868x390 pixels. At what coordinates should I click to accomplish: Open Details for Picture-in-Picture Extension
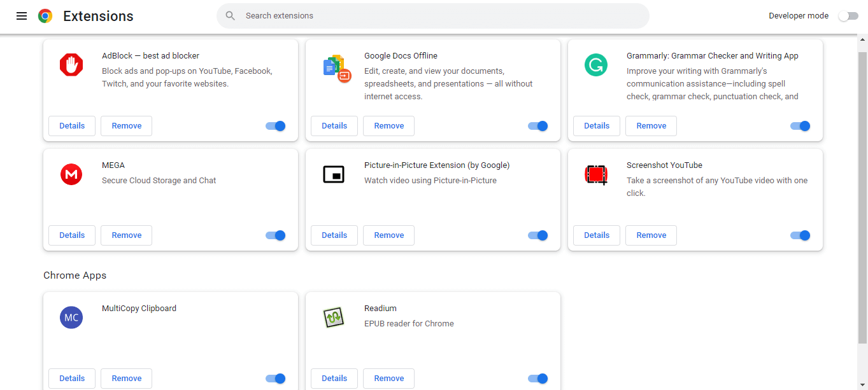click(334, 235)
